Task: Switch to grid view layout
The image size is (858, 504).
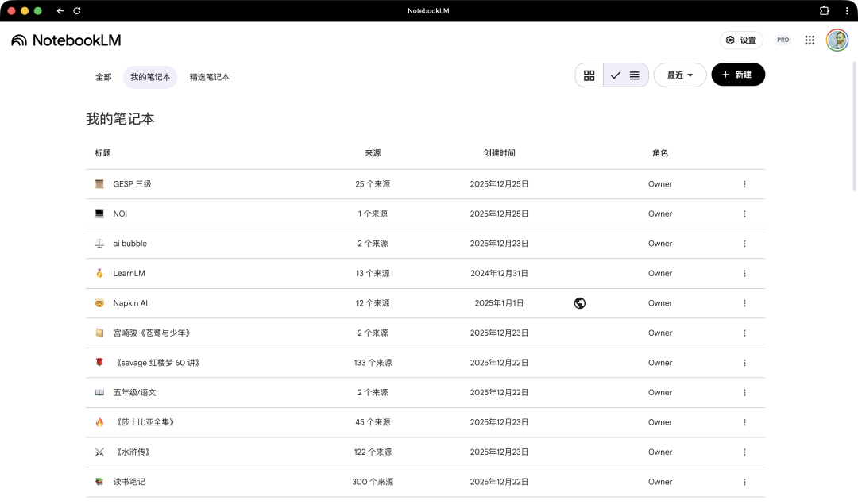Action: point(589,75)
